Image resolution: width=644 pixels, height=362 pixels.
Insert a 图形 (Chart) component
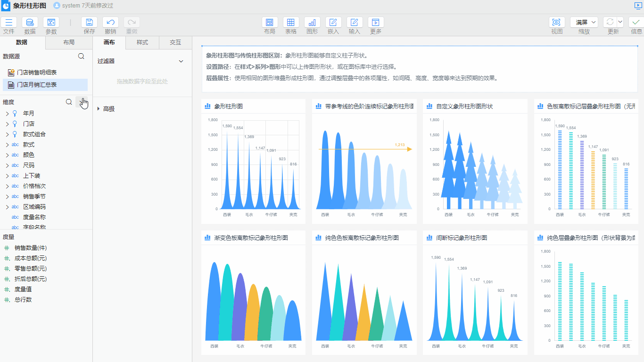tap(312, 23)
